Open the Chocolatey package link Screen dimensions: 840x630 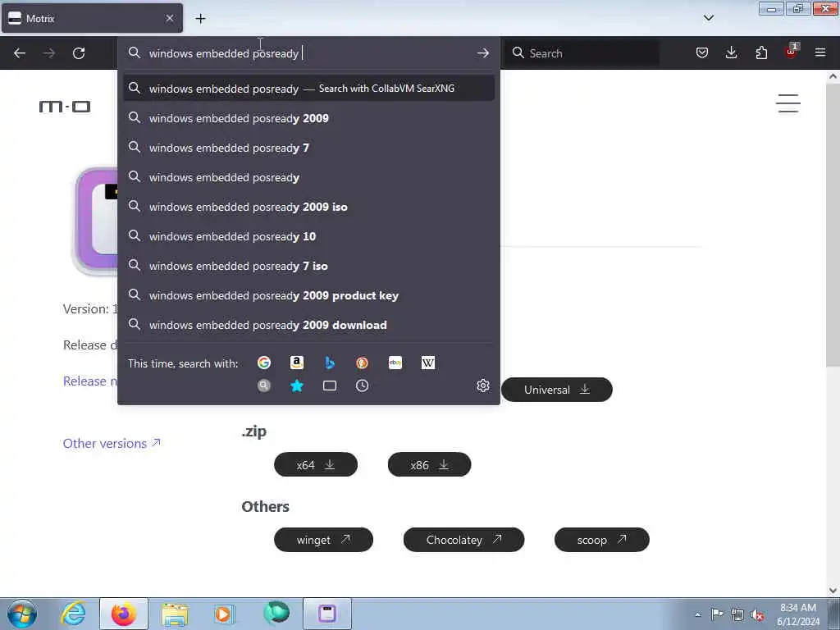[463, 540]
